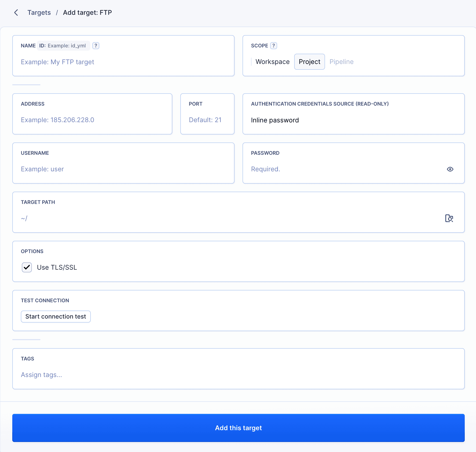Browse target path with folder search icon
The image size is (476, 452).
pos(449,218)
